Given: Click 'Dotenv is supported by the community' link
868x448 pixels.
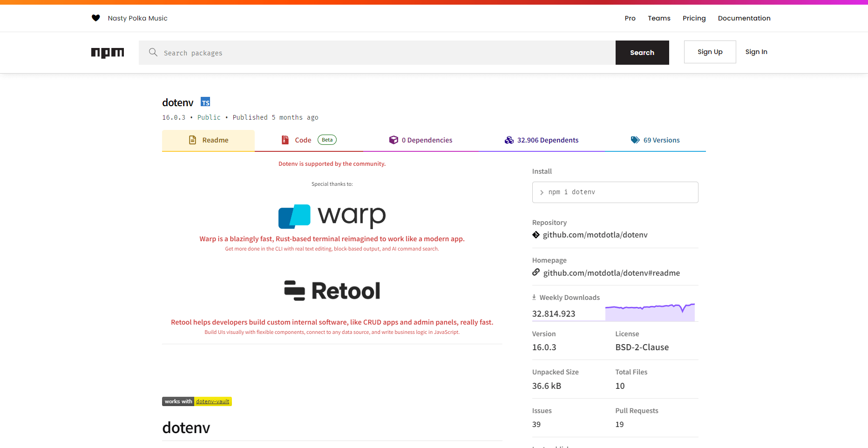Looking at the screenshot, I should [x=332, y=164].
